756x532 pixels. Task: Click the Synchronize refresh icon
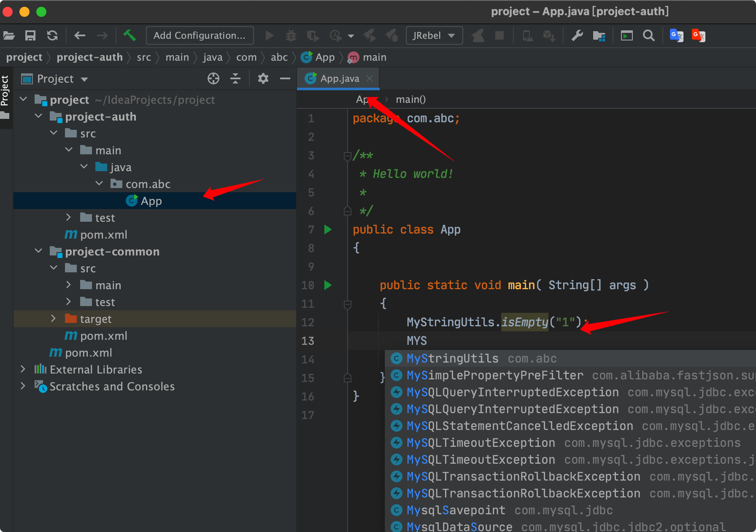52,35
